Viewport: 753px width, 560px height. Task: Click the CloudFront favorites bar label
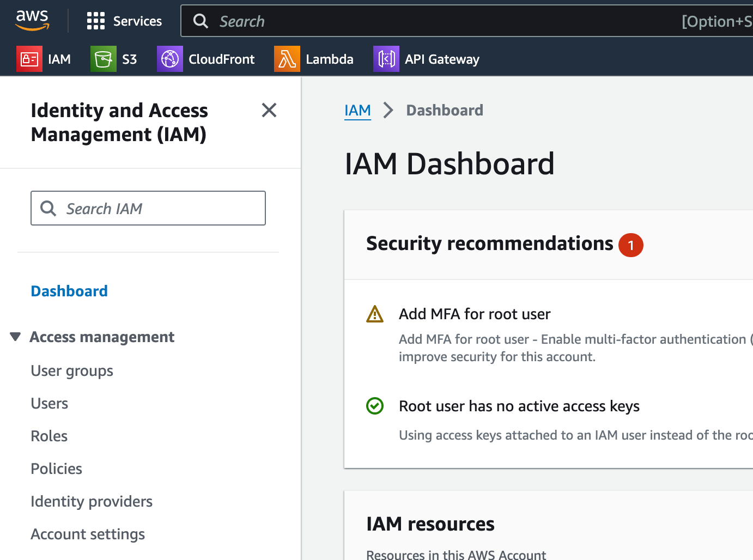click(222, 59)
